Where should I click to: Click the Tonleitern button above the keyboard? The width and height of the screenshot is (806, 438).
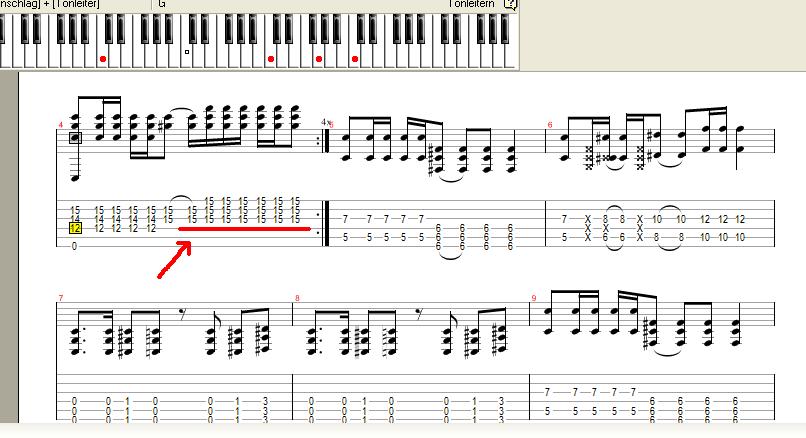coord(471,4)
